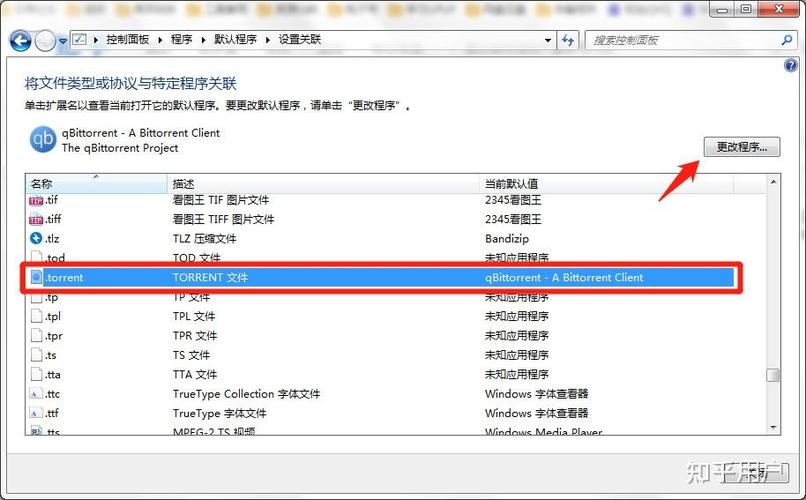Click description TPR 文件
The image size is (806, 500).
click(195, 336)
